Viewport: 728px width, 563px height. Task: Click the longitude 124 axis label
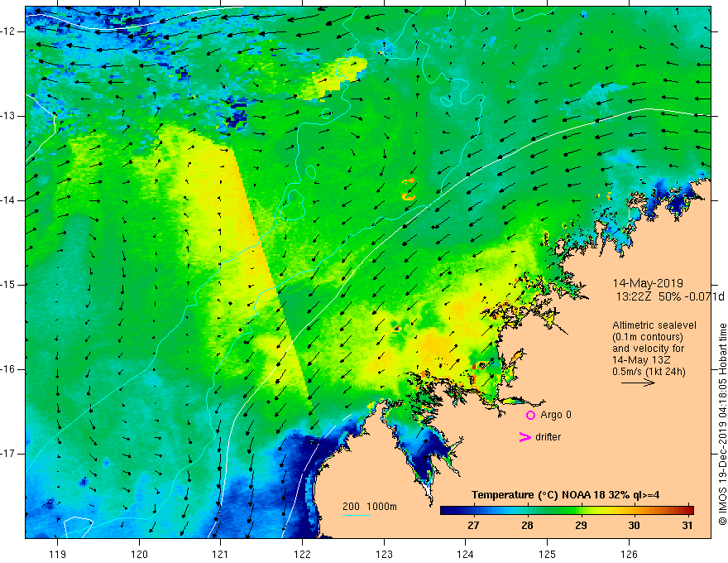coord(465,554)
